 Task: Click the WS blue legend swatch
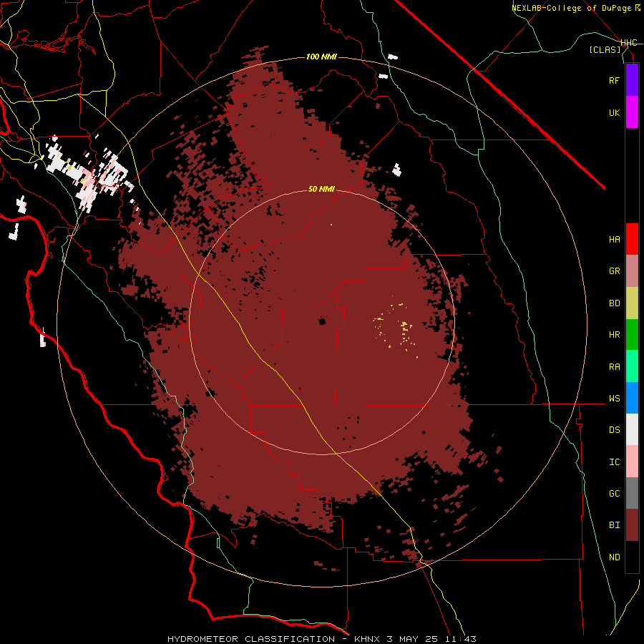pyautogui.click(x=632, y=398)
